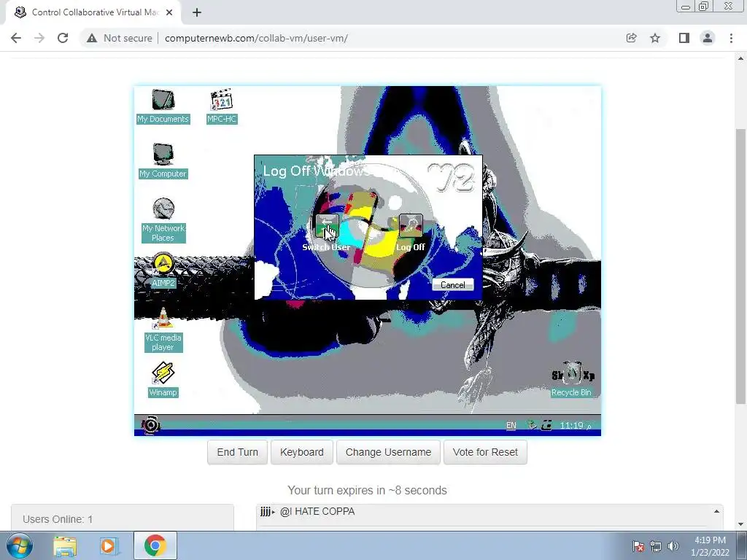Open a new browser tab
This screenshot has height=560, width=747.
coord(197,12)
